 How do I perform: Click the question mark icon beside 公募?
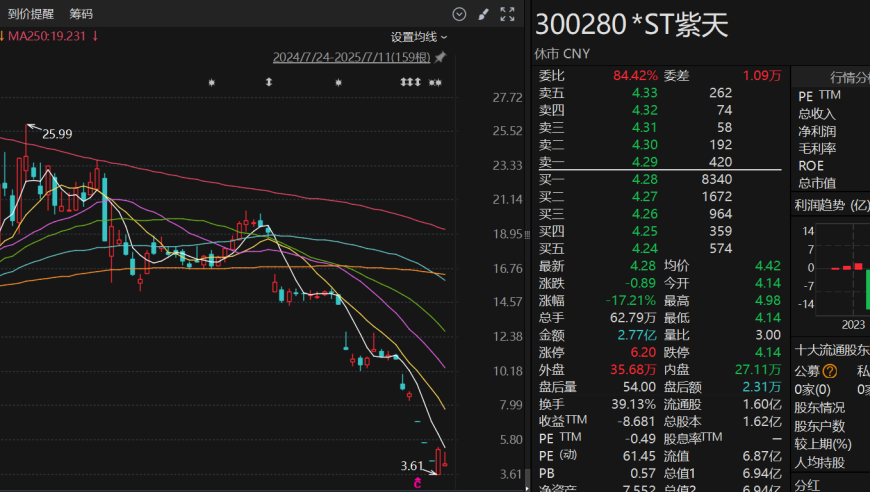point(829,371)
